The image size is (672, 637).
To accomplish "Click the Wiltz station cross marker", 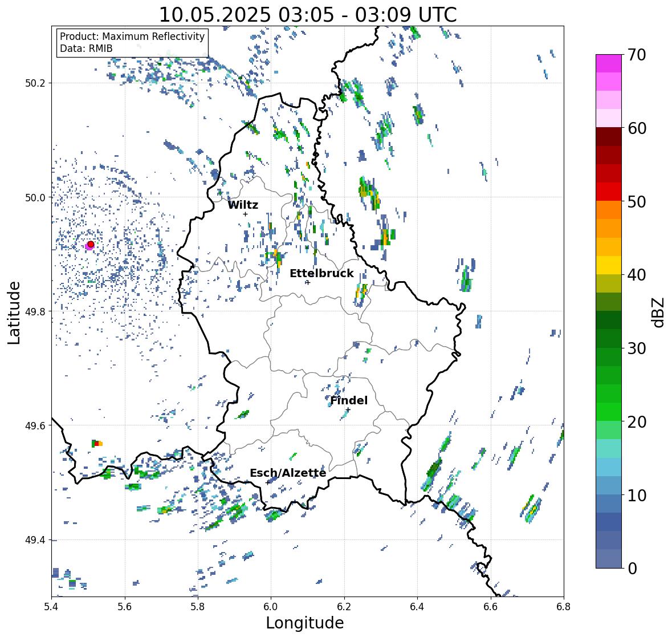I will click(245, 214).
